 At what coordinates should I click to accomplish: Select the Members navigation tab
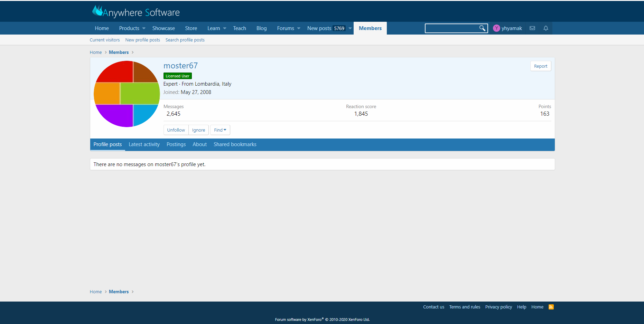[370, 28]
